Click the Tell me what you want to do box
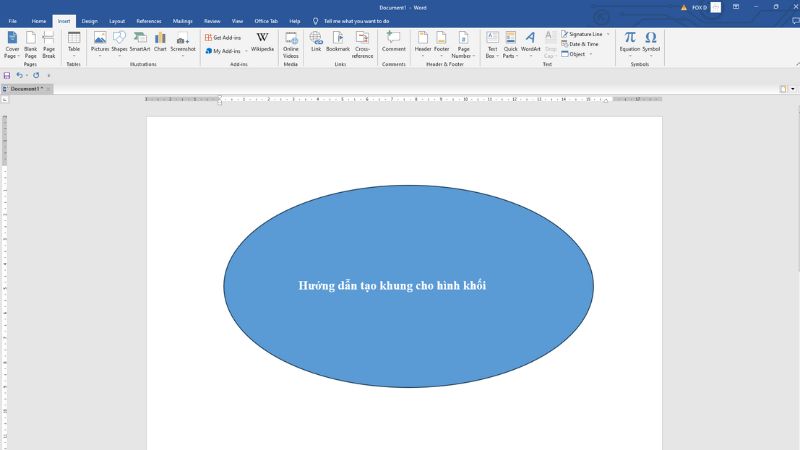 (356, 20)
